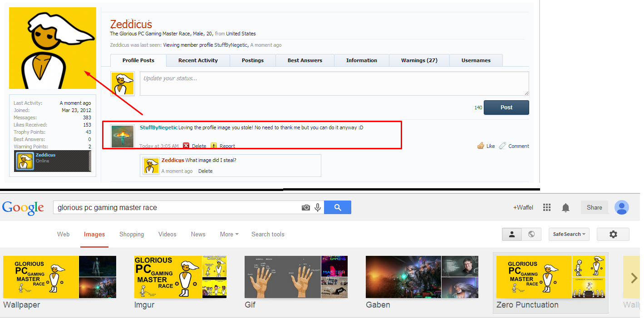This screenshot has height=318, width=644.
Task: Switch to Profile Posts tab
Action: pos(138,60)
